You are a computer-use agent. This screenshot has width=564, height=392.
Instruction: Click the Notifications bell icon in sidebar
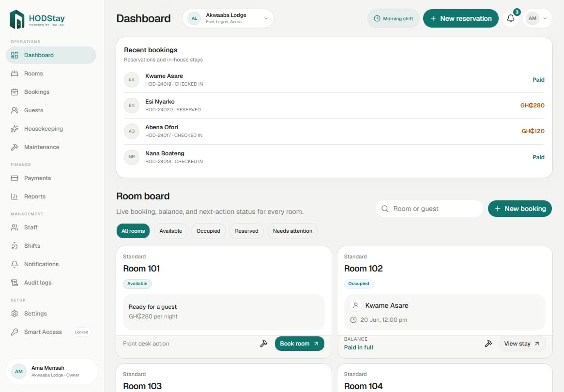click(x=15, y=264)
